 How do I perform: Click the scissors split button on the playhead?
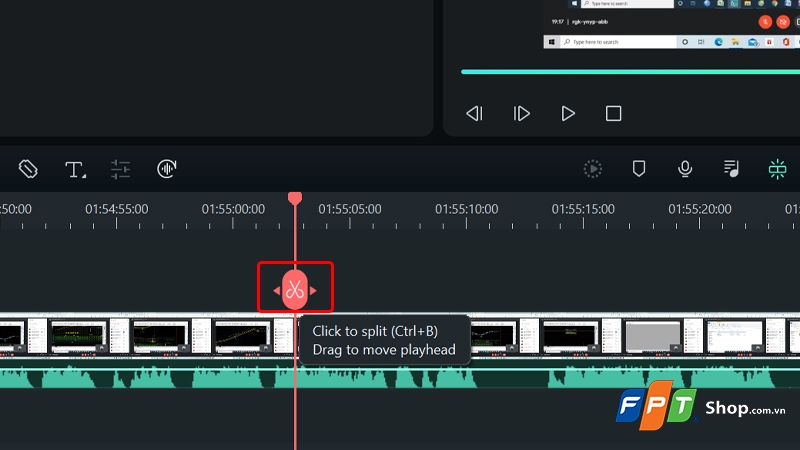[295, 290]
